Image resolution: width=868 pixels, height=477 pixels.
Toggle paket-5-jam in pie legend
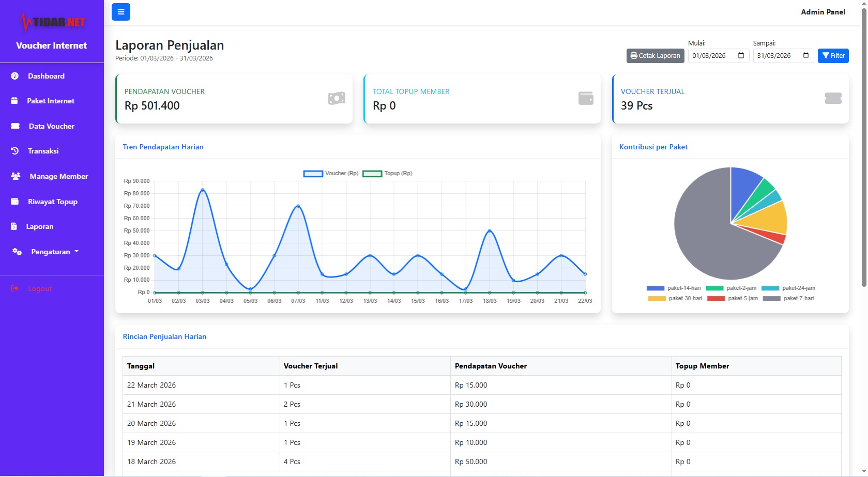[x=733, y=299]
